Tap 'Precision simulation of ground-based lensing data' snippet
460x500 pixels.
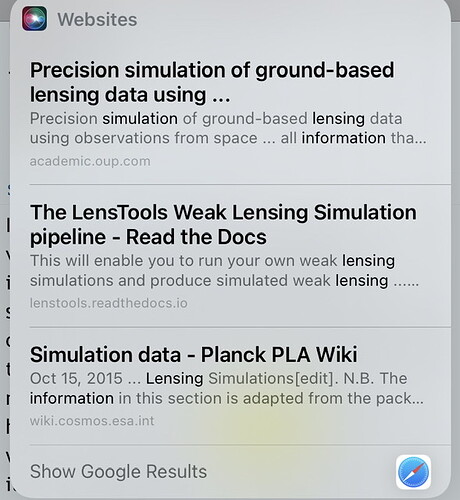click(x=216, y=119)
